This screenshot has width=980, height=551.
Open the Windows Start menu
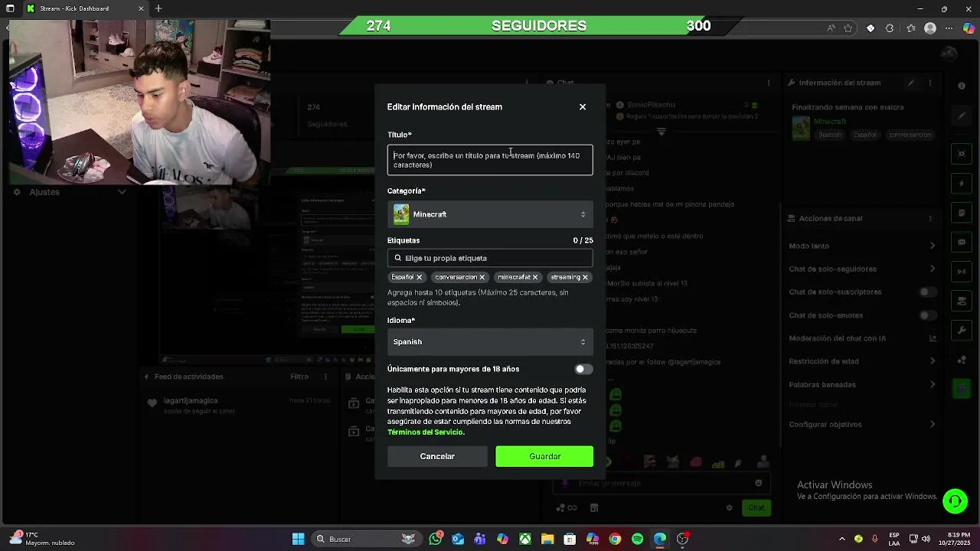pos(298,540)
